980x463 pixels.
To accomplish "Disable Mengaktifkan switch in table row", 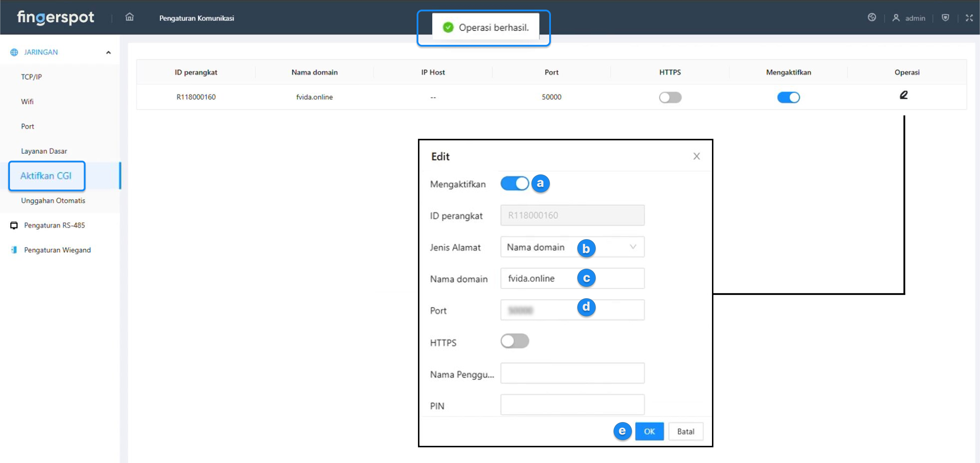I will click(x=788, y=98).
